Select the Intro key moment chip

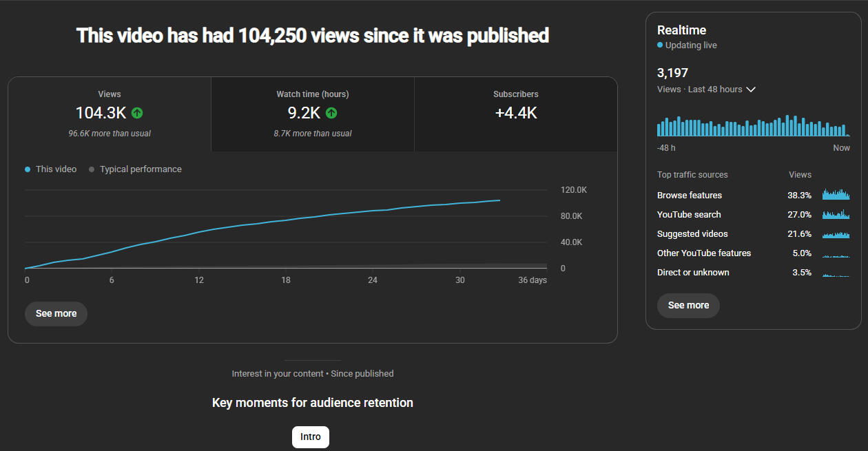coord(311,437)
